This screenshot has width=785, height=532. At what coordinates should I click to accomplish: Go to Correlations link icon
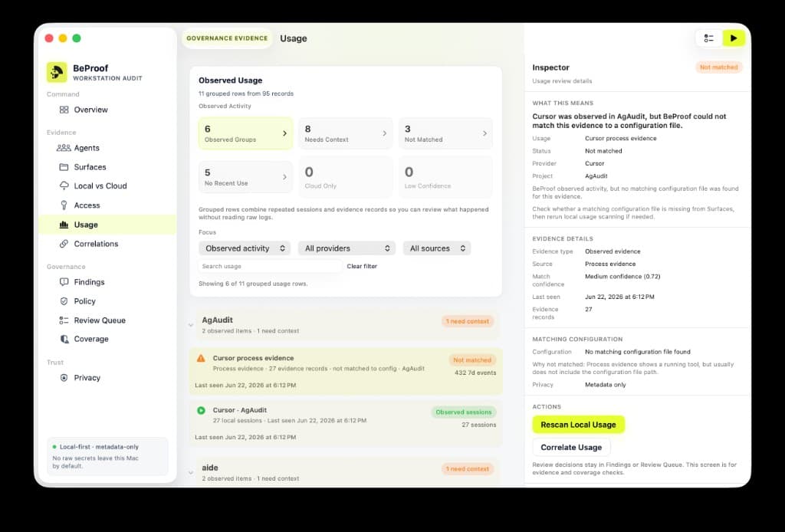point(64,245)
